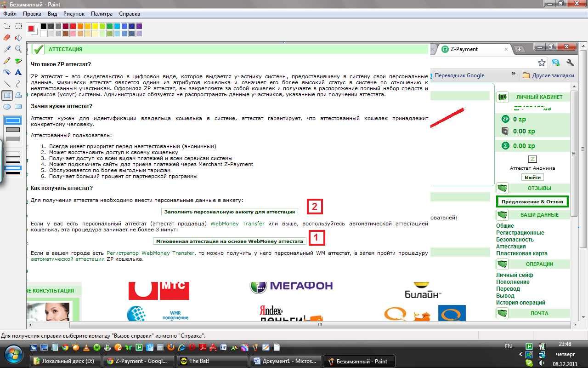
Task: Pick the thinnest line width option
Action: pyautogui.click(x=13, y=151)
